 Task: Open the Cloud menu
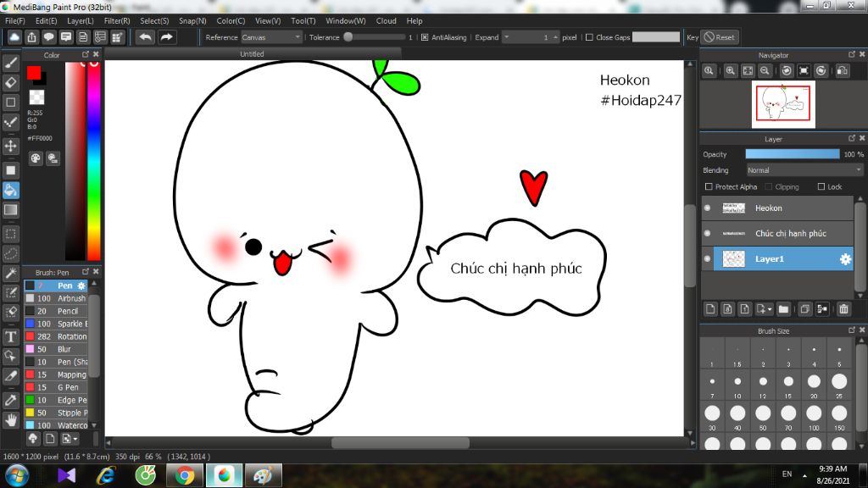(x=386, y=21)
